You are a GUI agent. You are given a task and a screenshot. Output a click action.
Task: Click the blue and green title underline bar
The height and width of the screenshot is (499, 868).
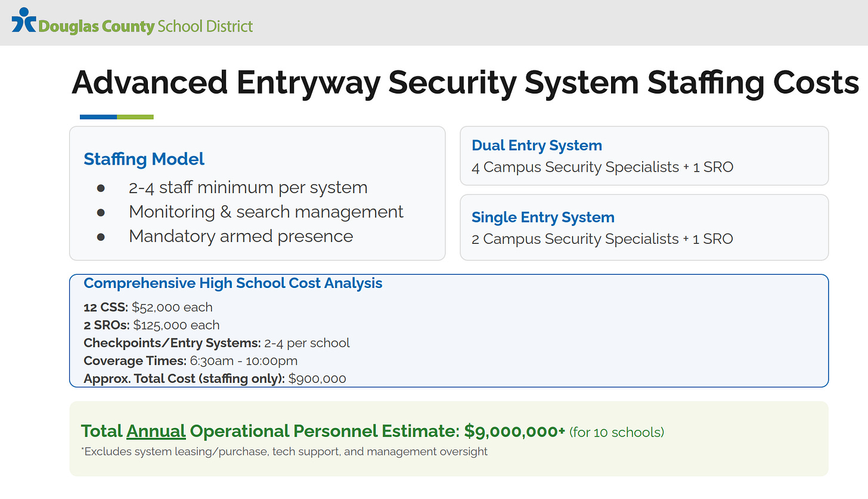[117, 117]
